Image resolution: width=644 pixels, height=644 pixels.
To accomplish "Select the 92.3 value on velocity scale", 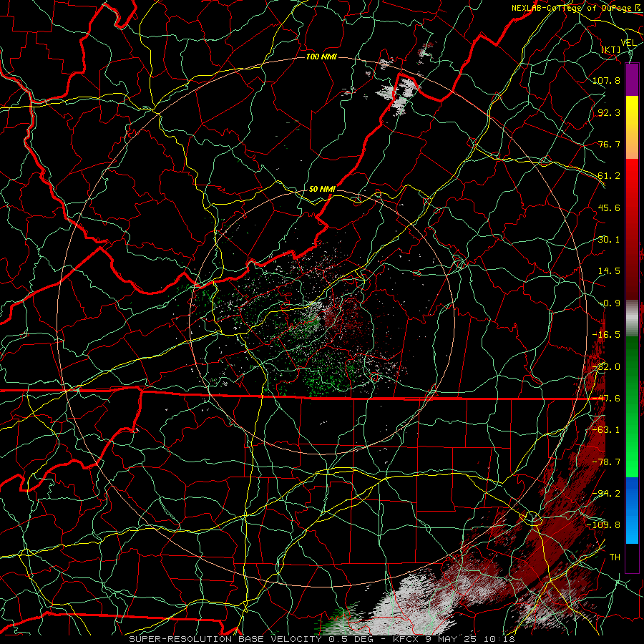I will (x=609, y=112).
